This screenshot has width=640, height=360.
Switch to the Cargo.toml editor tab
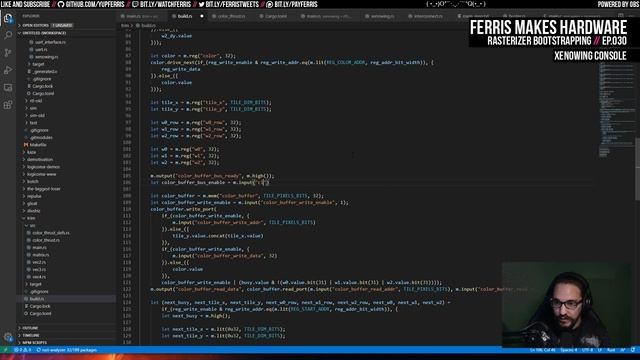[x=276, y=16]
